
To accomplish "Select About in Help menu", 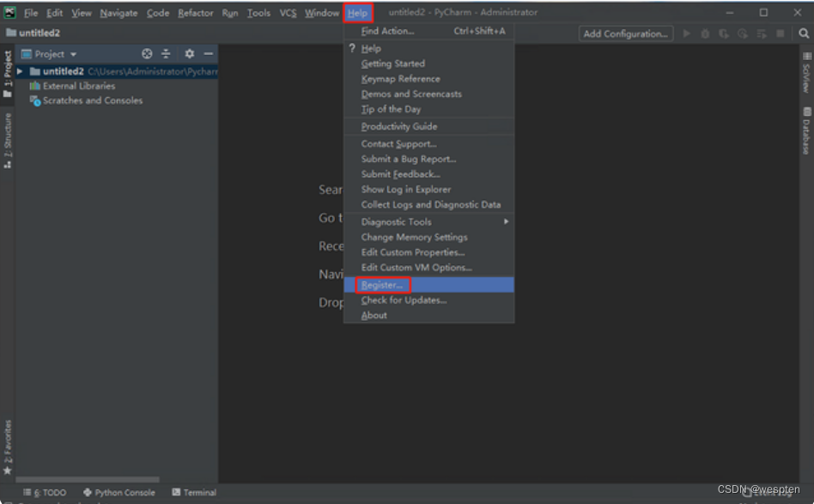I will [x=428, y=316].
